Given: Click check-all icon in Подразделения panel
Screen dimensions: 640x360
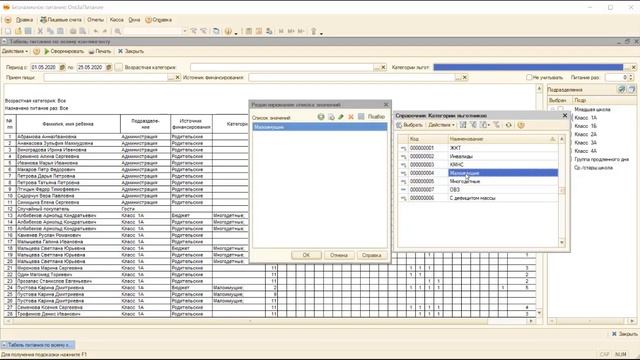Looking at the screenshot, I should [621, 89].
